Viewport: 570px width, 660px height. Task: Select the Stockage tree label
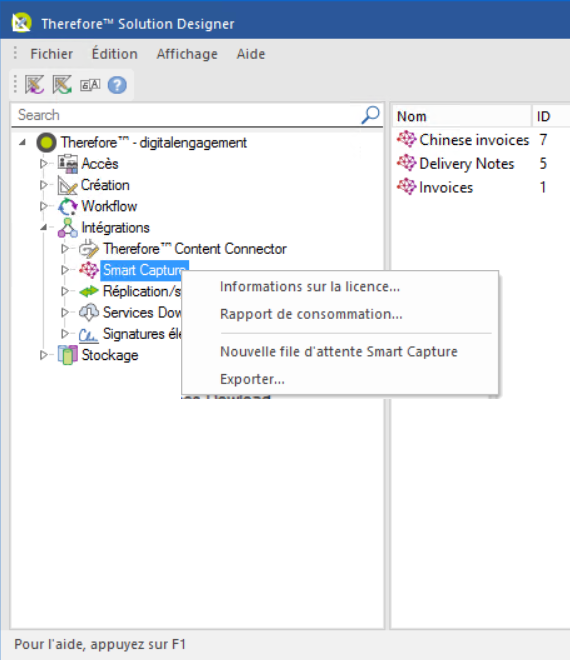point(110,355)
